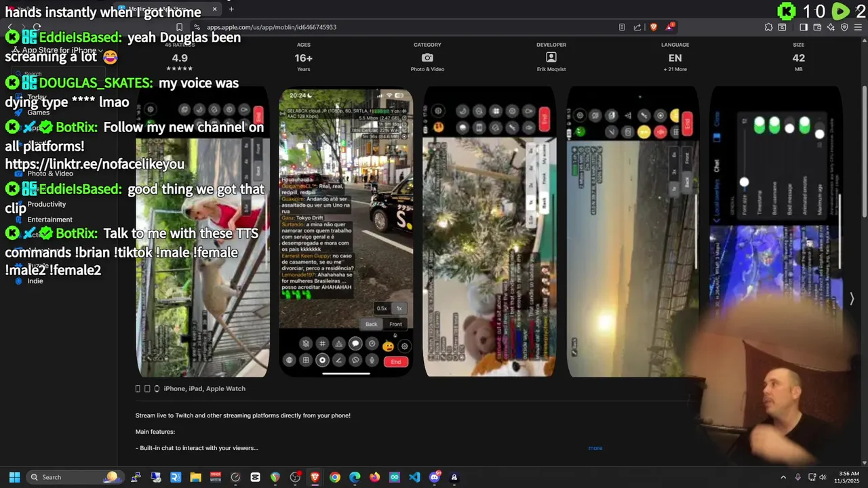Click the share page icon
The image size is (868, 488).
637,27
